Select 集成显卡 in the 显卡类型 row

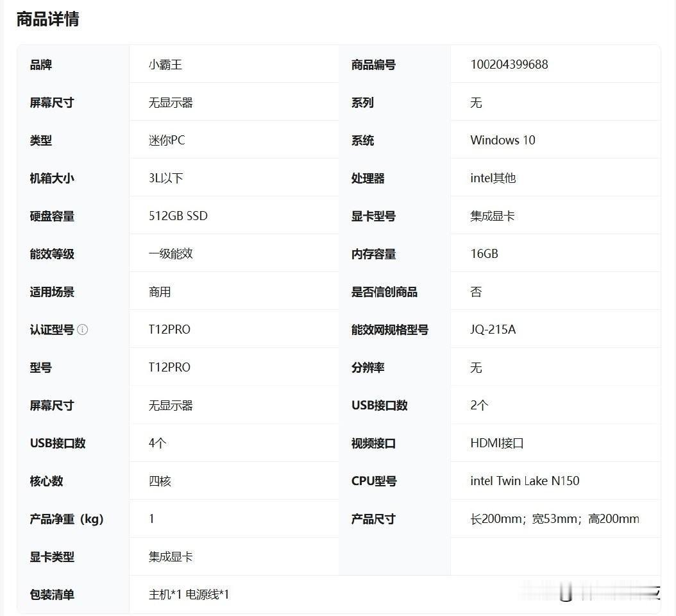tap(171, 557)
